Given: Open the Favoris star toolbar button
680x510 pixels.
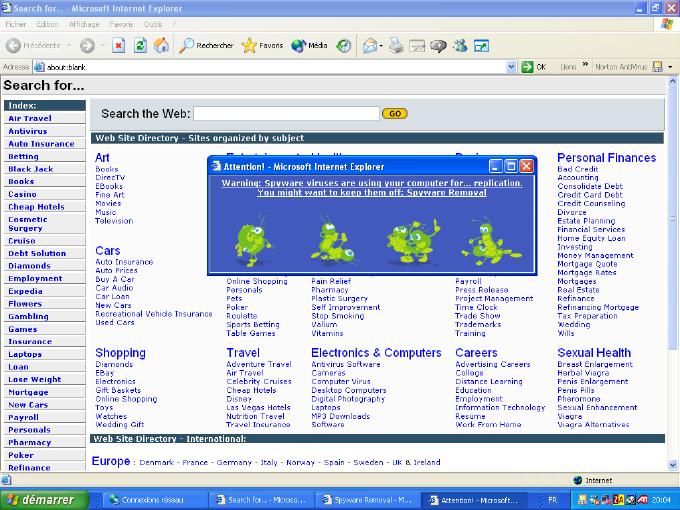Looking at the screenshot, I should 262,45.
